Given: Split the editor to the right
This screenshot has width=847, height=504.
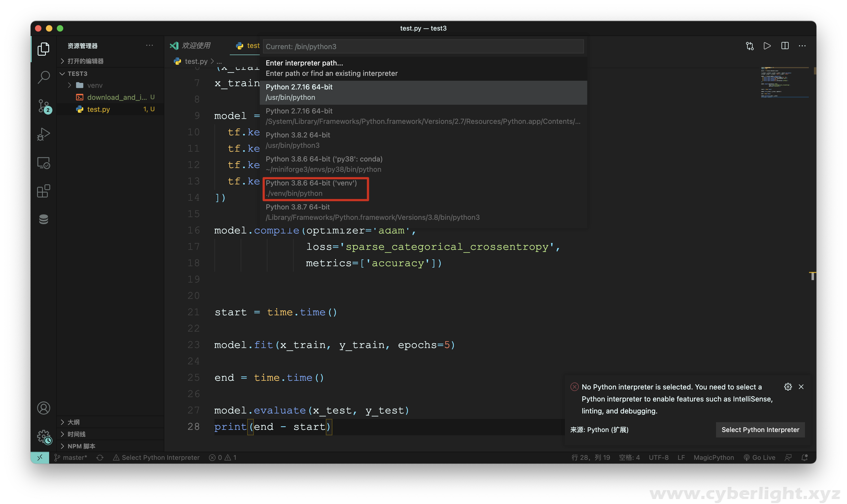Looking at the screenshot, I should pyautogui.click(x=785, y=46).
